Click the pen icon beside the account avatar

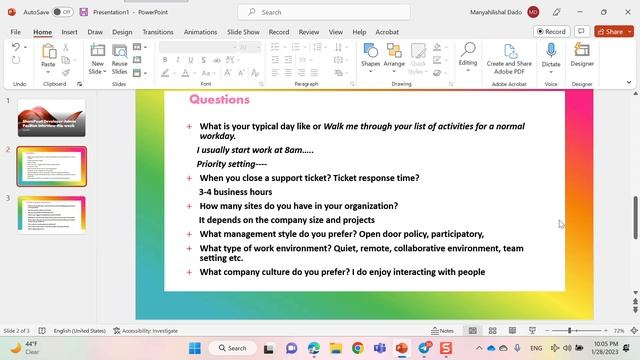[556, 12]
